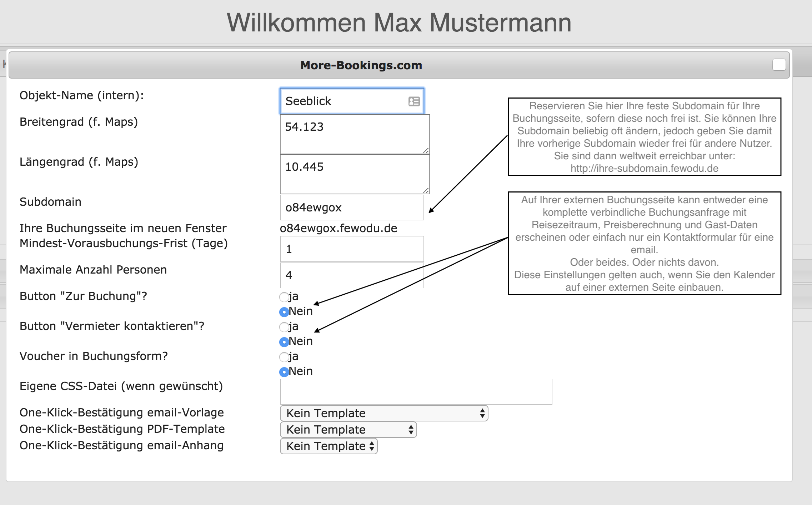Click the http://ihre-subdomain.fewodu.de help text
812x505 pixels.
(644, 168)
